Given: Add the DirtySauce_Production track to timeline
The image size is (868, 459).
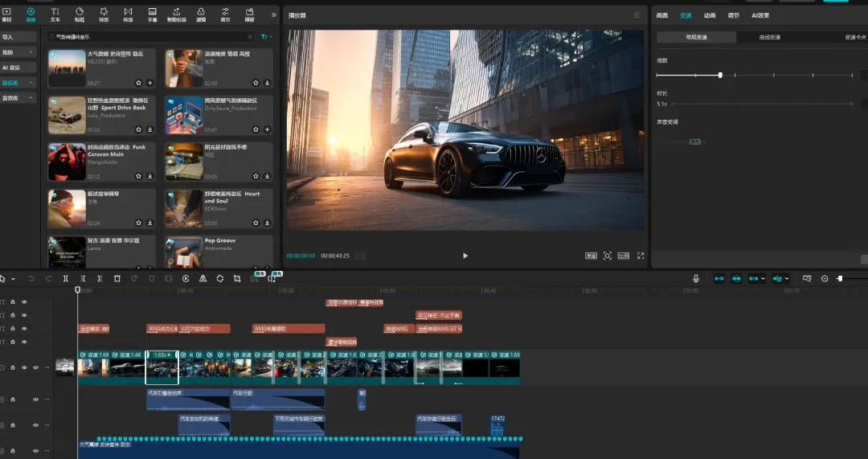Looking at the screenshot, I should point(268,129).
